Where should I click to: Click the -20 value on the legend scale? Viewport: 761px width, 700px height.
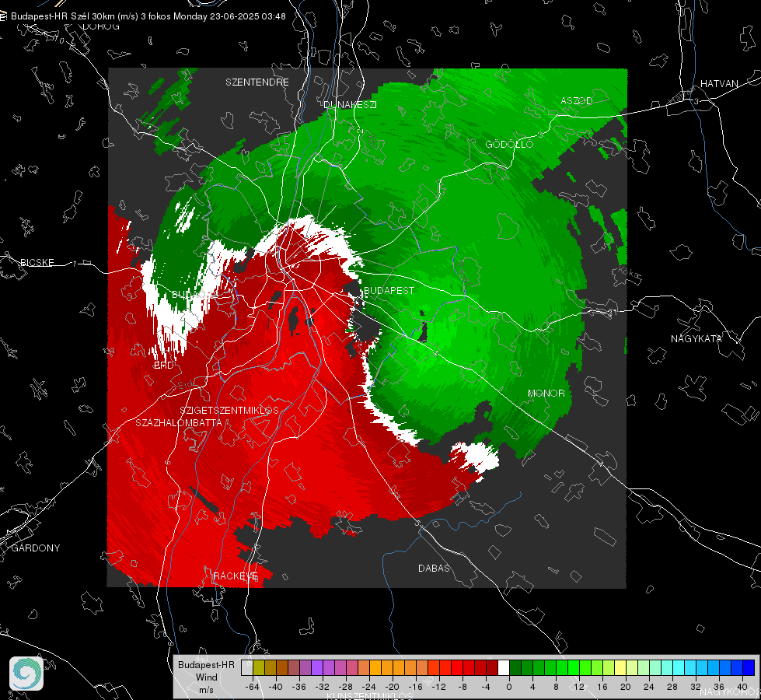pos(392,687)
